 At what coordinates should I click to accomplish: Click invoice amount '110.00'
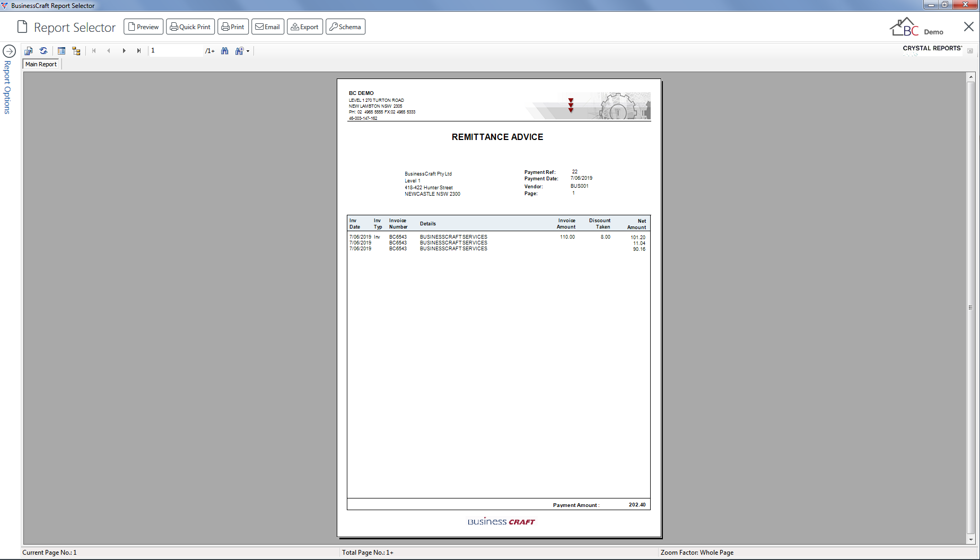pyautogui.click(x=567, y=237)
